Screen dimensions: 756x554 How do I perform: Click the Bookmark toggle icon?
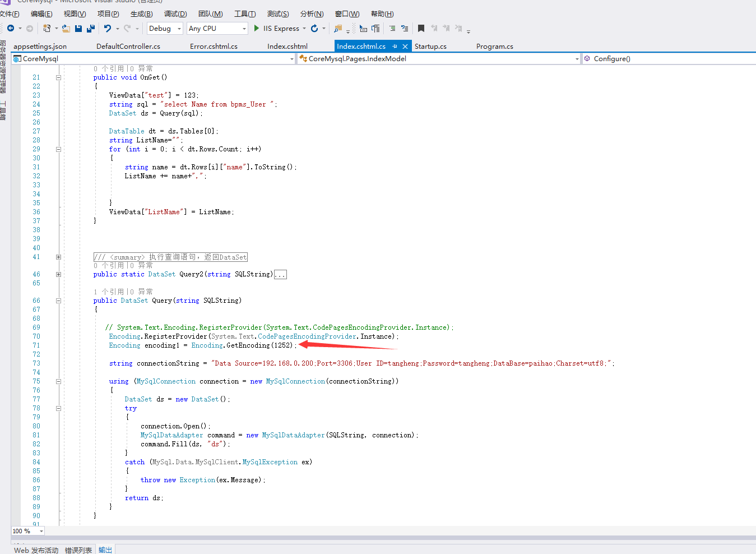[x=421, y=29]
